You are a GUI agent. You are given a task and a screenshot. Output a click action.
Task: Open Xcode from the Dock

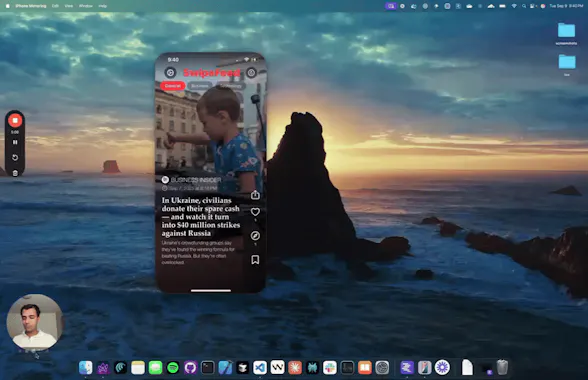pos(225,368)
